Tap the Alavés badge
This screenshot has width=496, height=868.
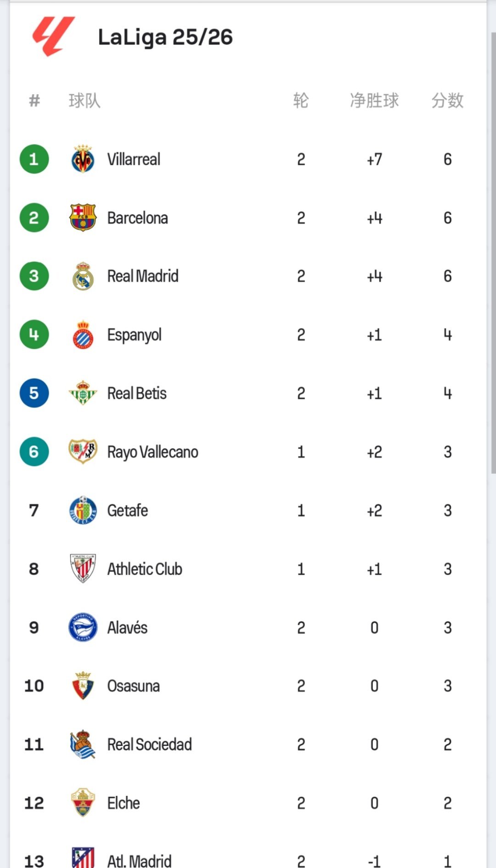pos(83,627)
